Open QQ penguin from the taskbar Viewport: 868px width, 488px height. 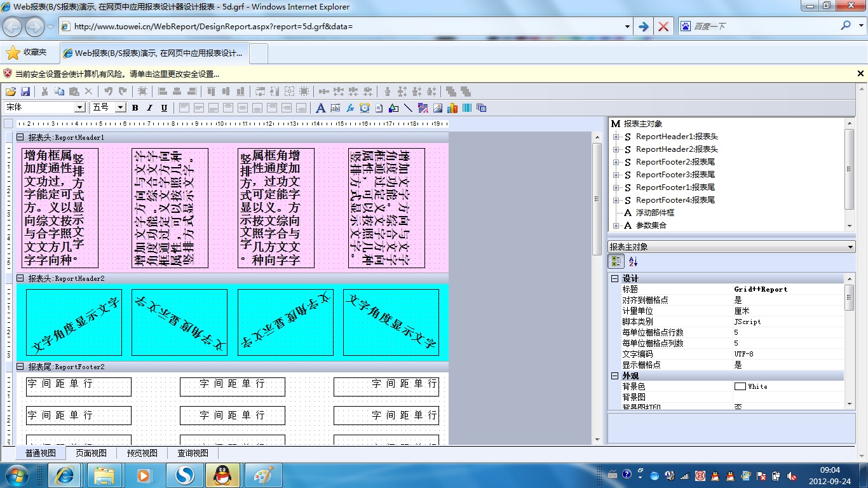tap(222, 475)
